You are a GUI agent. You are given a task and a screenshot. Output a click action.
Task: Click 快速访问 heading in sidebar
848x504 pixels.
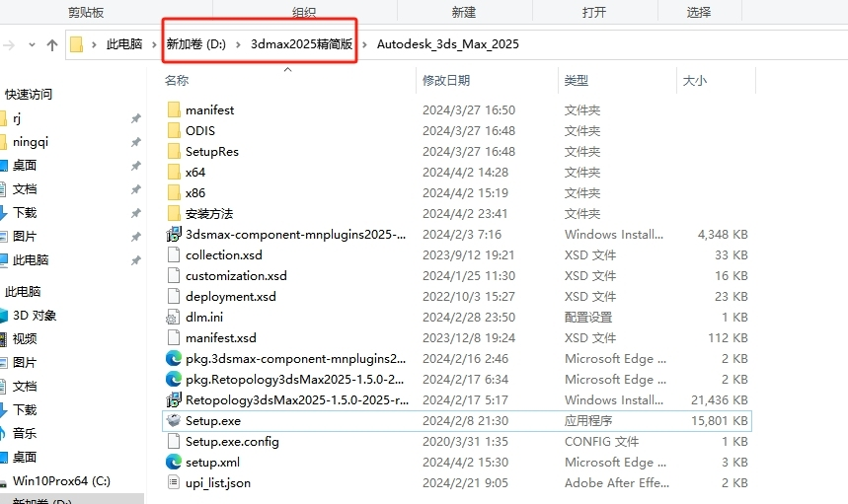coord(29,95)
